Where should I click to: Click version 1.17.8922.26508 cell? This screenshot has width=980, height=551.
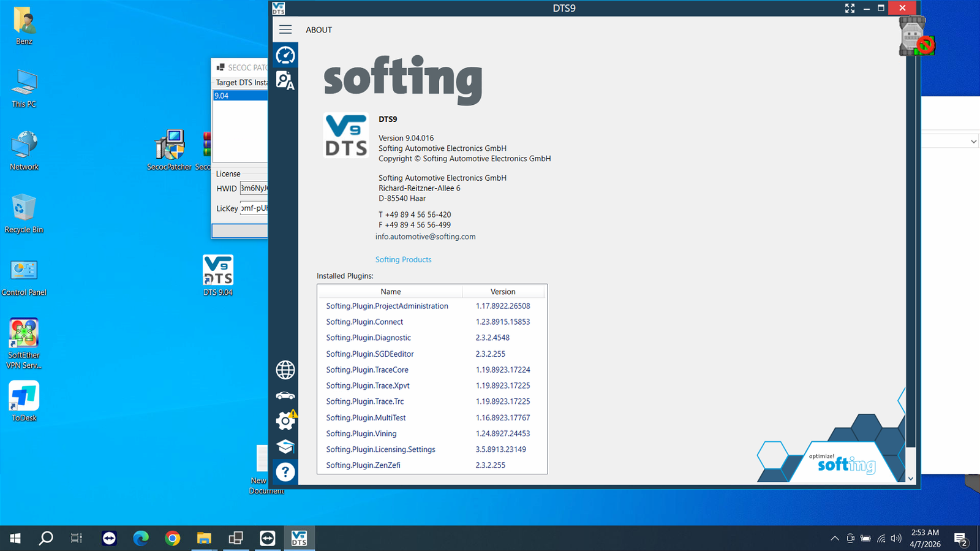click(503, 306)
